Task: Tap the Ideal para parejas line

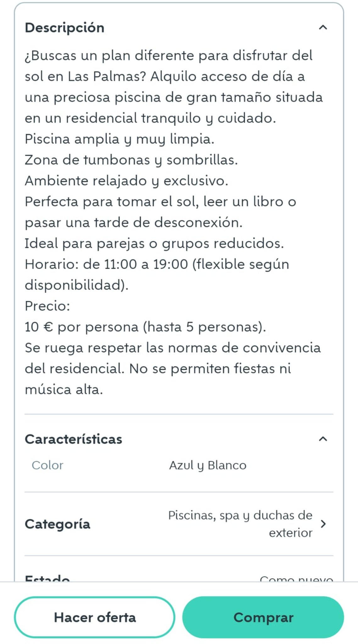Action: pos(154,243)
